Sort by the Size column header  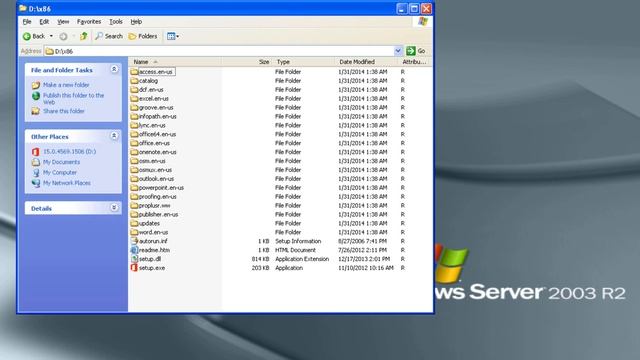pyautogui.click(x=247, y=62)
